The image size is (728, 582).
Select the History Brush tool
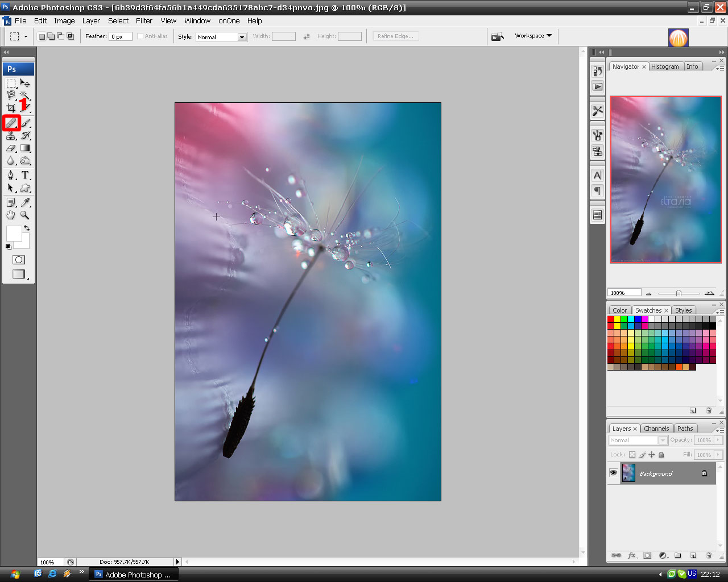point(25,135)
